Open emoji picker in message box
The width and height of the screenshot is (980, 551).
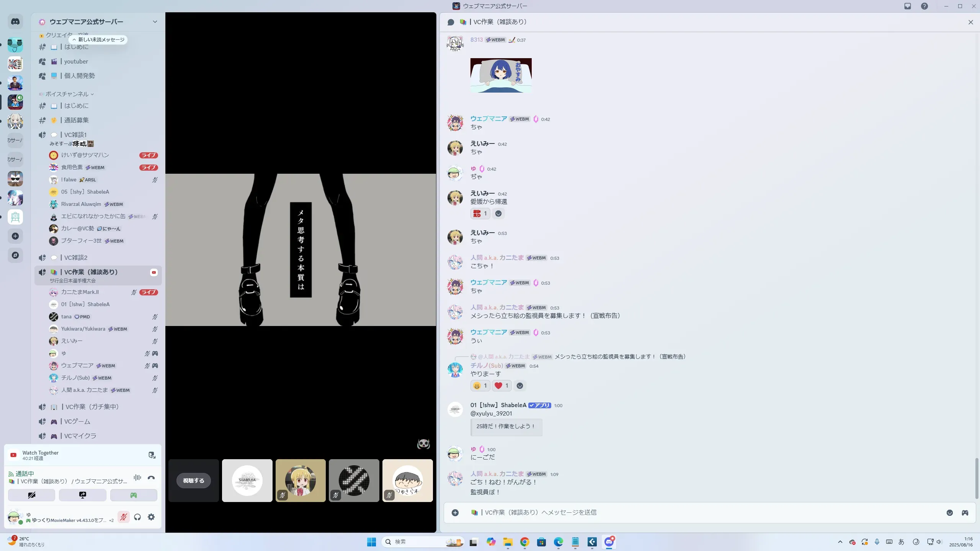coord(950,513)
